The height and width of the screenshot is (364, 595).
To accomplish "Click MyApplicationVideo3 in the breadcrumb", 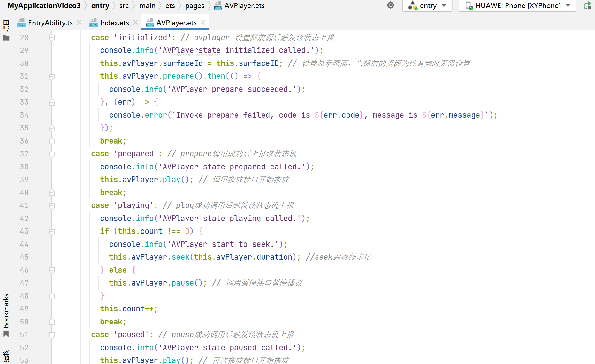I will tap(44, 5).
